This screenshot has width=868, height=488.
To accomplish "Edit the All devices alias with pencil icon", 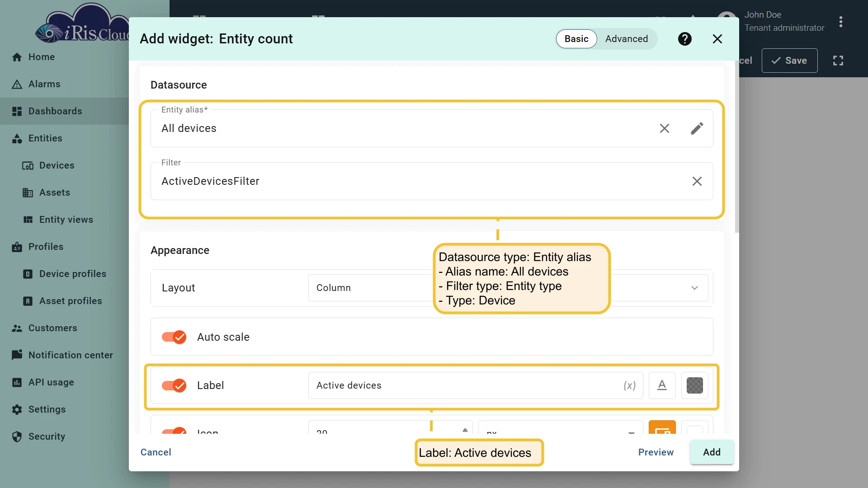I will (x=697, y=128).
